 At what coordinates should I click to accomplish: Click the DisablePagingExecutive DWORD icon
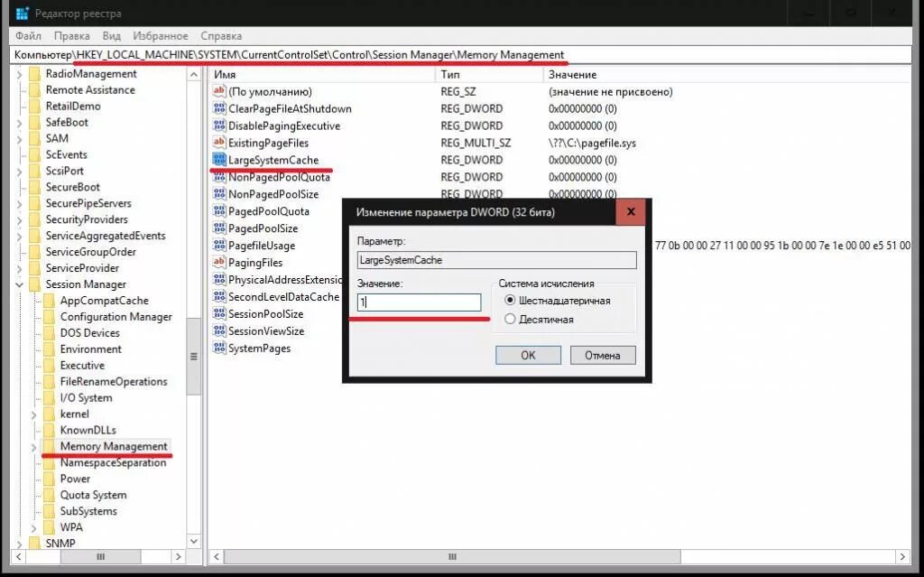pos(219,126)
